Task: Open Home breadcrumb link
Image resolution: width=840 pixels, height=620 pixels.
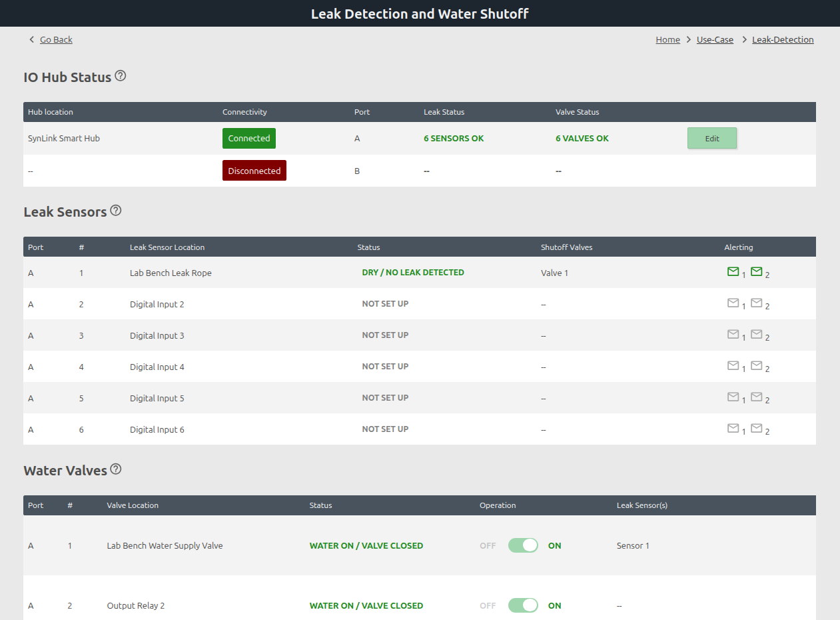Action: [667, 39]
